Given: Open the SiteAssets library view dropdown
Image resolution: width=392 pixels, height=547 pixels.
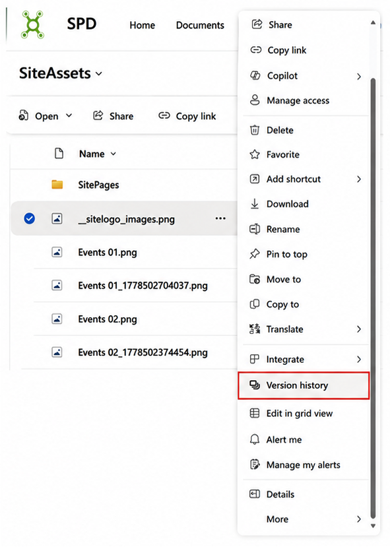Looking at the screenshot, I should 99,74.
